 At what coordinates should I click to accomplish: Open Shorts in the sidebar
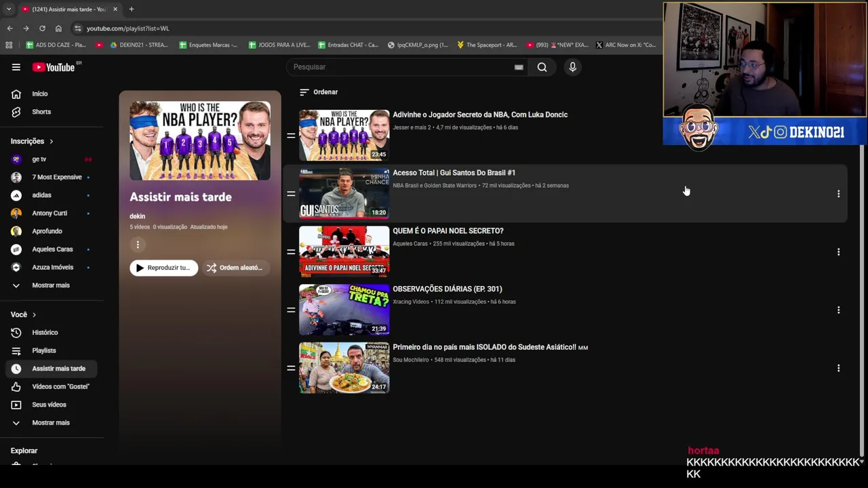point(41,112)
